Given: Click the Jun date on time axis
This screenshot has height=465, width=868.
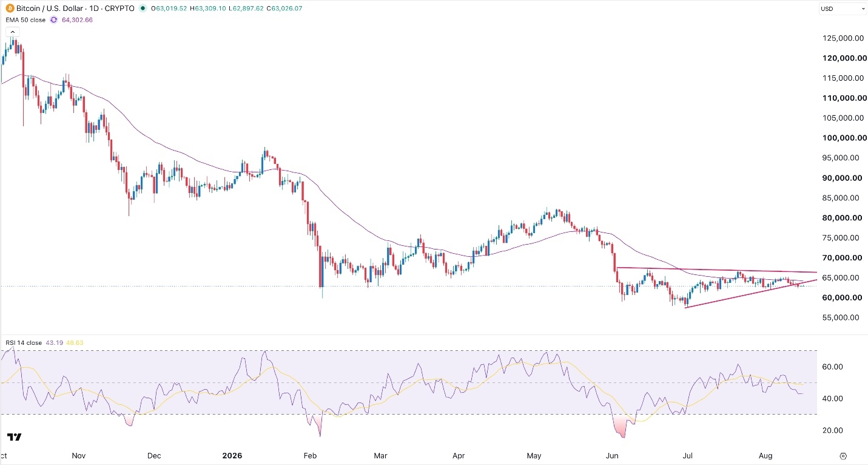Looking at the screenshot, I should [x=613, y=455].
